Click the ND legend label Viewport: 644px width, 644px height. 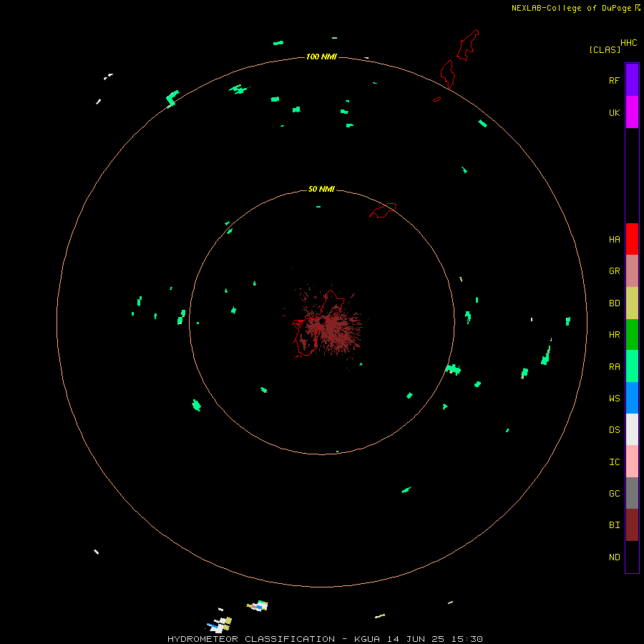tap(614, 557)
